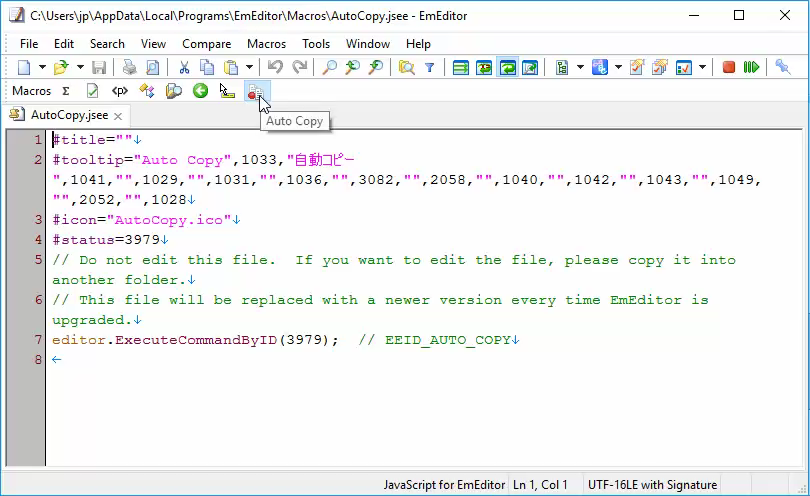
Task: Click the Print icon
Action: click(x=129, y=67)
